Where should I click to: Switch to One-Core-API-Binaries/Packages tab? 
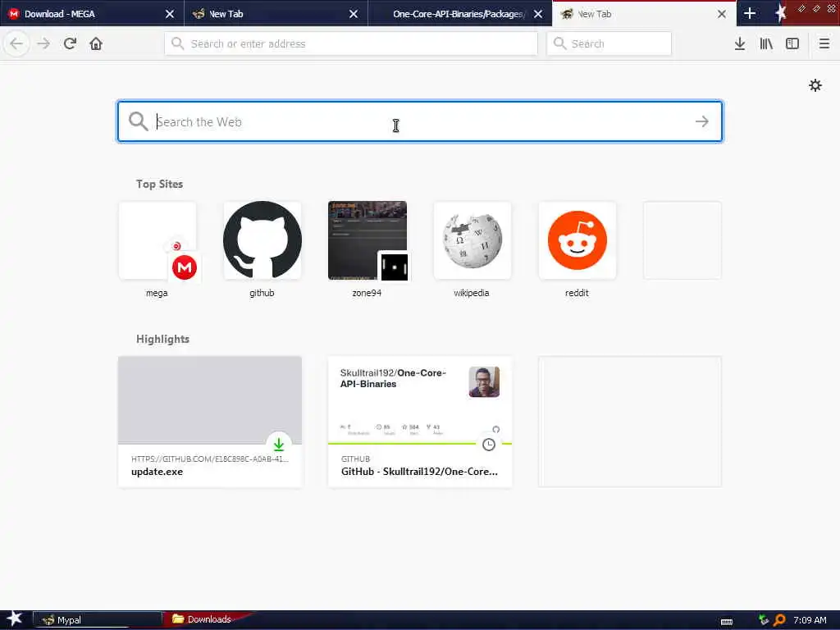[x=459, y=14]
